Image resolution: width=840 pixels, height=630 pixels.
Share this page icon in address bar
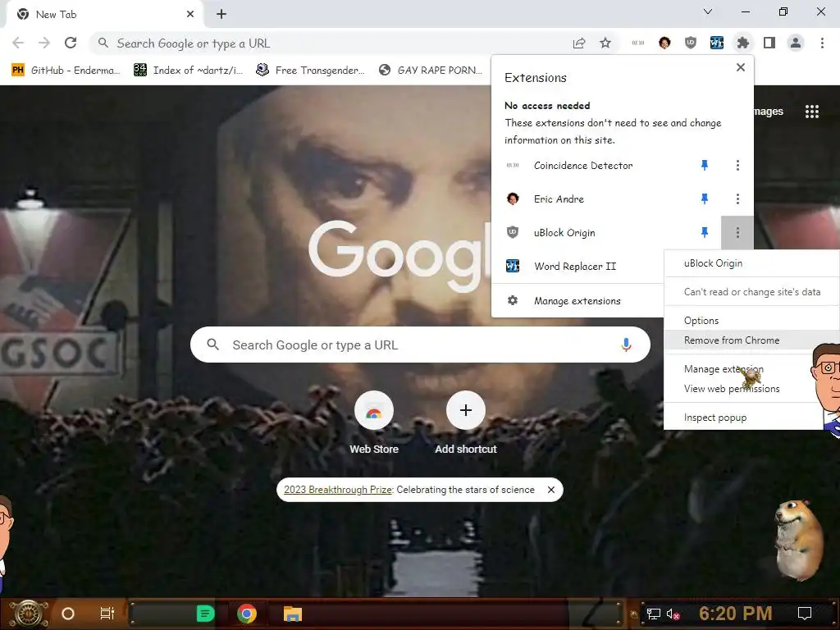pos(579,43)
